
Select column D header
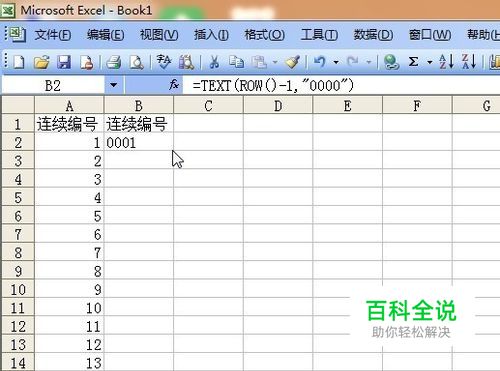coord(278,106)
